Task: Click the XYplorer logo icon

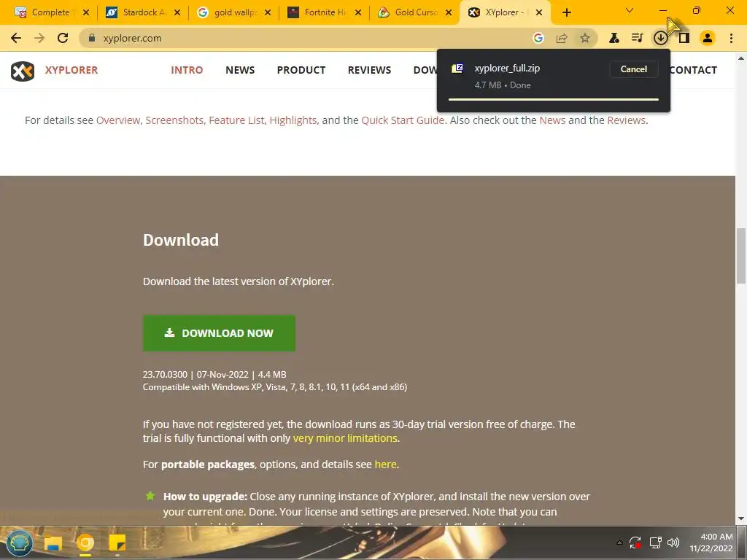Action: click(x=23, y=71)
